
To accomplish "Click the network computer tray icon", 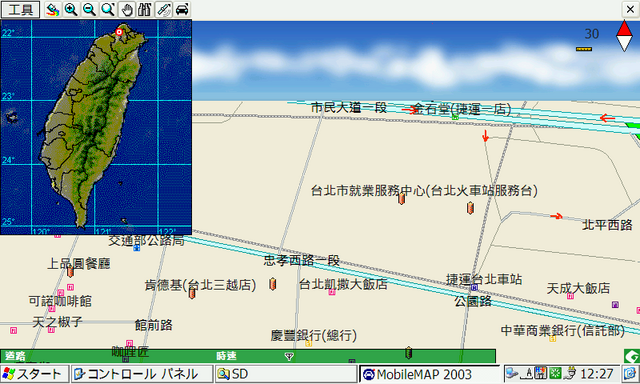I will pyautogui.click(x=512, y=373).
